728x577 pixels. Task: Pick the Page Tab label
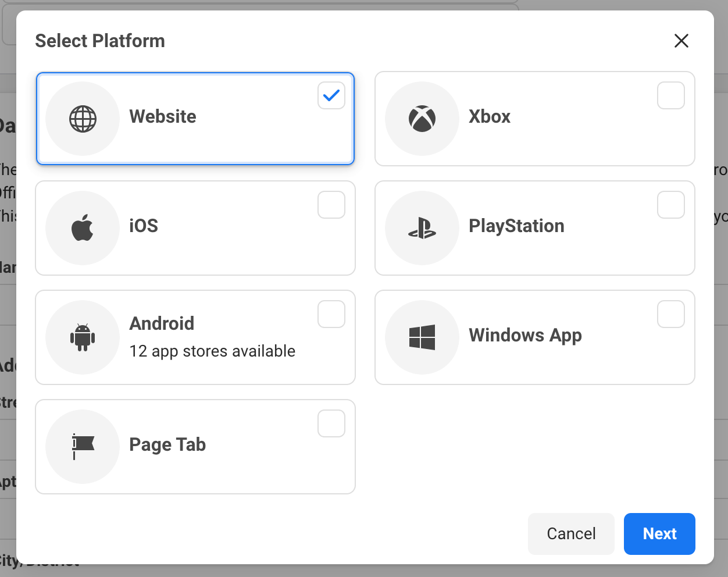tap(167, 444)
